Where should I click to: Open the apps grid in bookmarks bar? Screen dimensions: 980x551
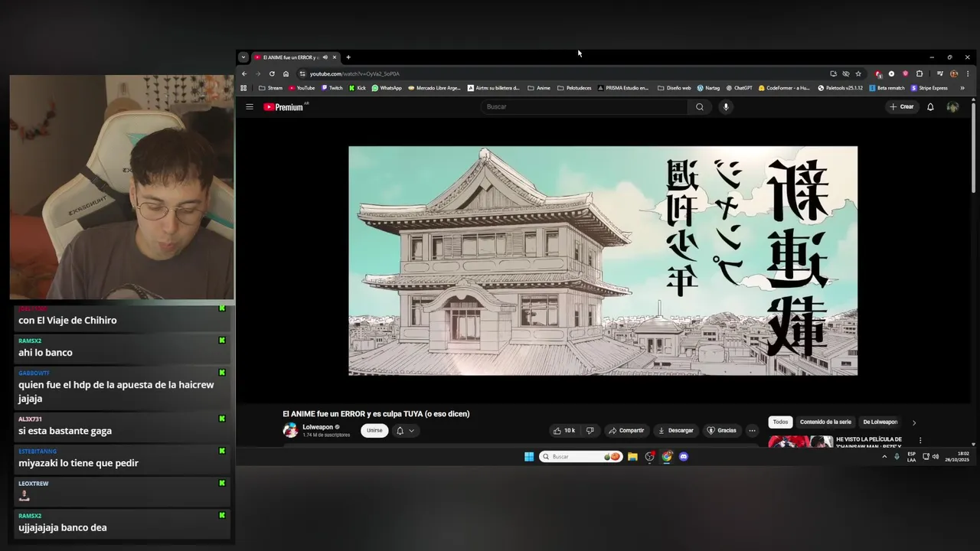pos(244,88)
